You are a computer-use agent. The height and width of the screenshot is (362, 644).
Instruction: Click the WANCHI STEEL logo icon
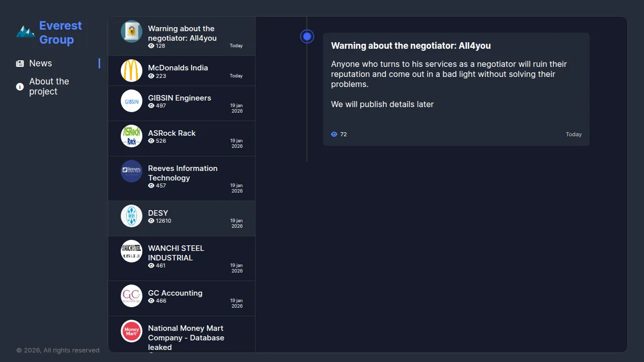point(131,251)
